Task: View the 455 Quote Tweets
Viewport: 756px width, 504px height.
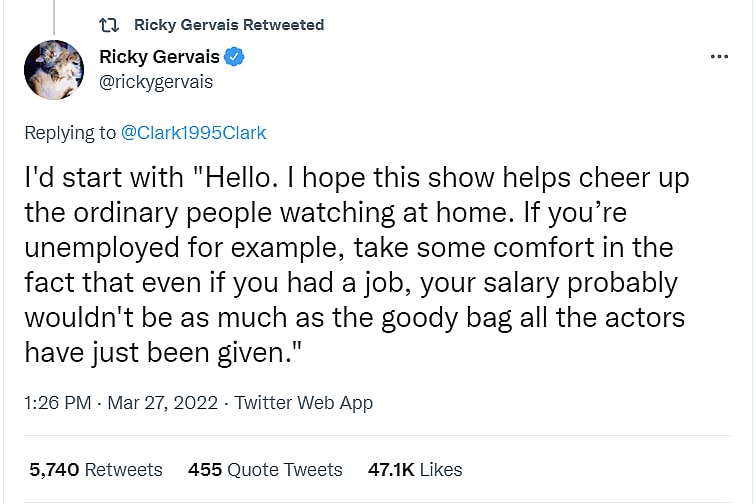Action: coord(265,469)
